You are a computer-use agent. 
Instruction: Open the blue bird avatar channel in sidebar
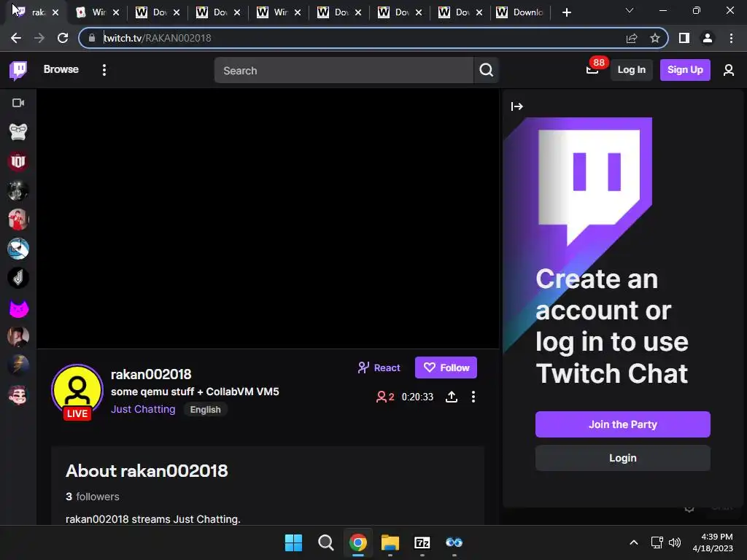pyautogui.click(x=18, y=249)
